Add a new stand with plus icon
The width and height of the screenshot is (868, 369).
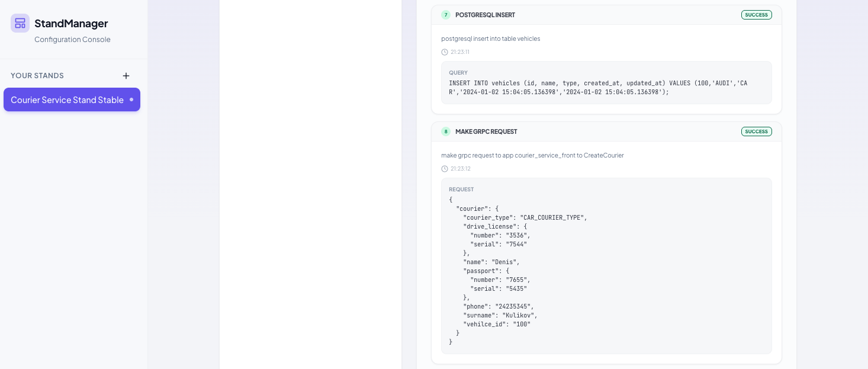[x=126, y=76]
